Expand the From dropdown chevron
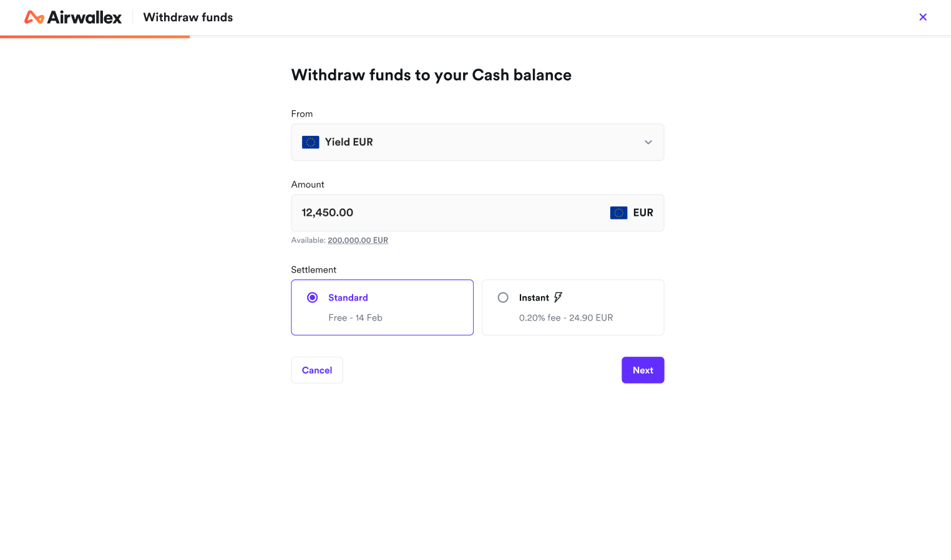The width and height of the screenshot is (951, 560). (648, 142)
